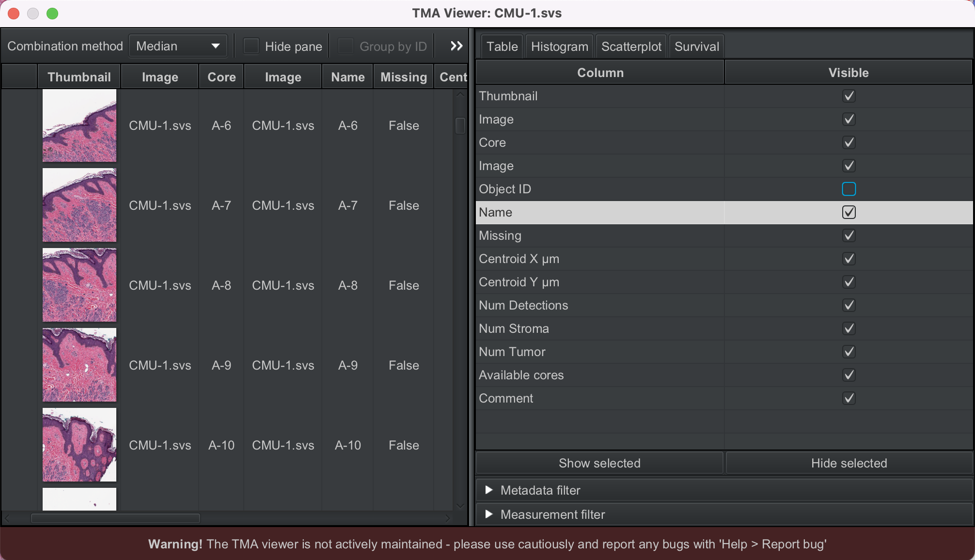Screen dimensions: 975x560
Task: Disable the Comment column visibility
Action: 849,398
